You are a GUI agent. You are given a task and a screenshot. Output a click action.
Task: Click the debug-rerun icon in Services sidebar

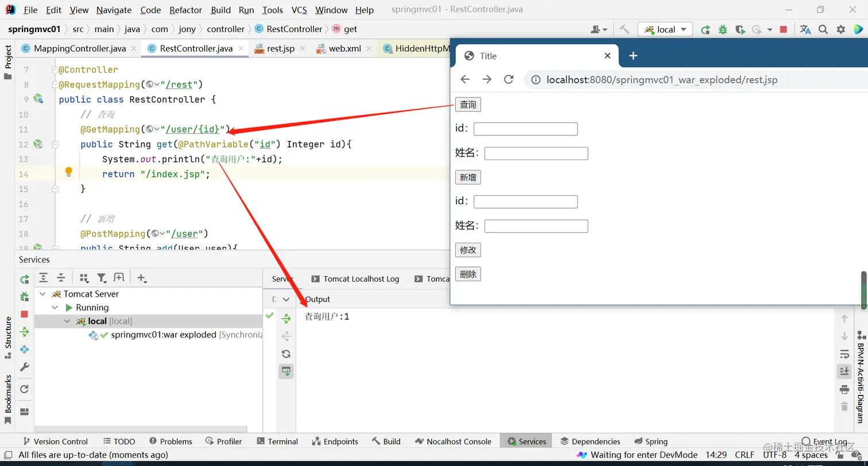point(25,297)
